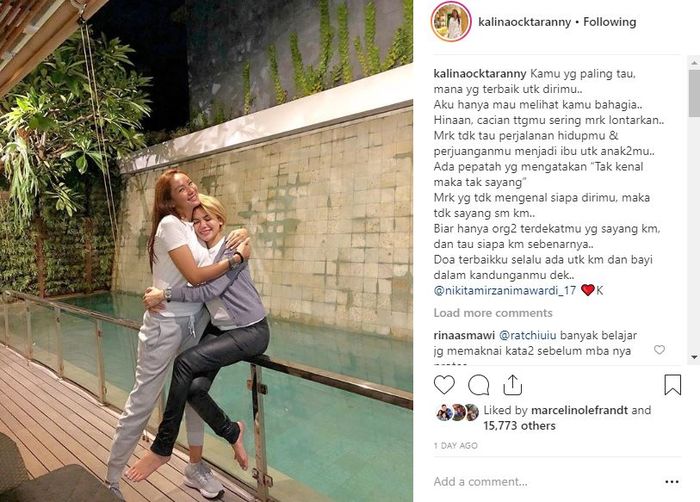
Task: View the 15,773 others who liked
Action: tap(519, 426)
